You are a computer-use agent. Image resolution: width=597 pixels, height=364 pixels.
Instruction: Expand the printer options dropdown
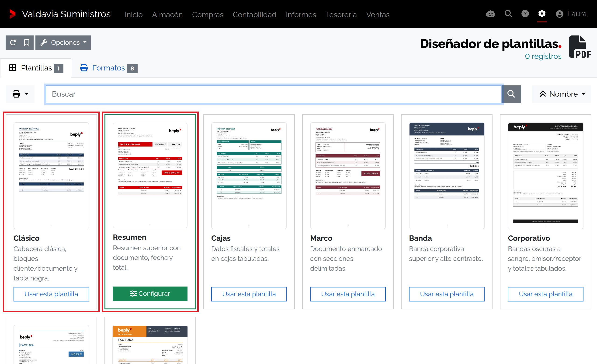click(x=20, y=94)
